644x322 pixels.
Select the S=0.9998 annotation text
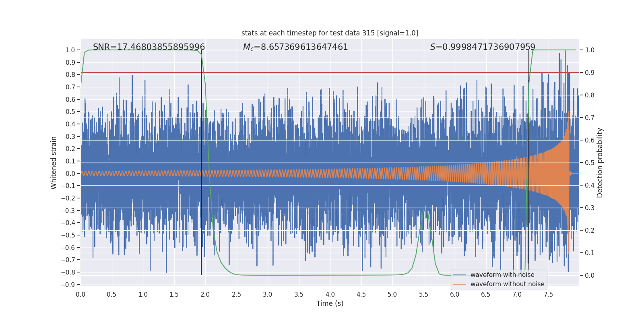click(482, 47)
